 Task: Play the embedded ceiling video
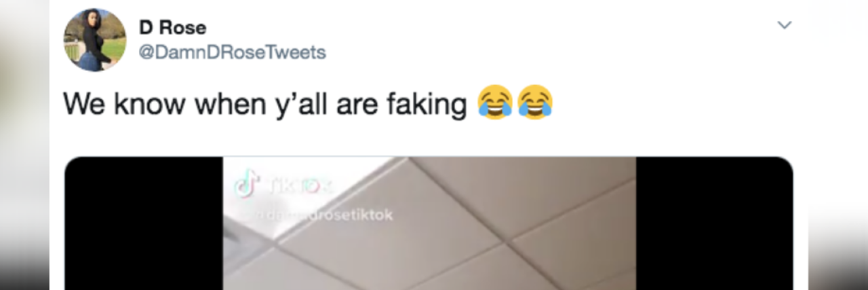[x=429, y=223]
